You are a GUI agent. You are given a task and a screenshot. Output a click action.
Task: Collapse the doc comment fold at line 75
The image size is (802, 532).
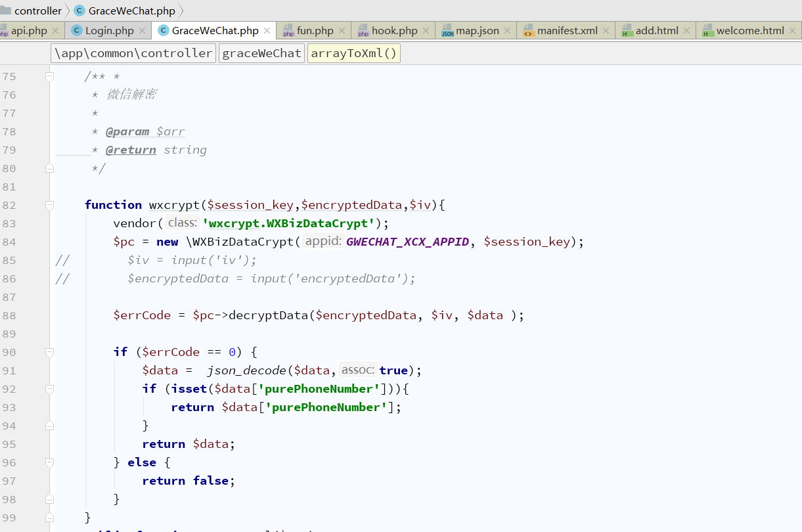click(49, 76)
